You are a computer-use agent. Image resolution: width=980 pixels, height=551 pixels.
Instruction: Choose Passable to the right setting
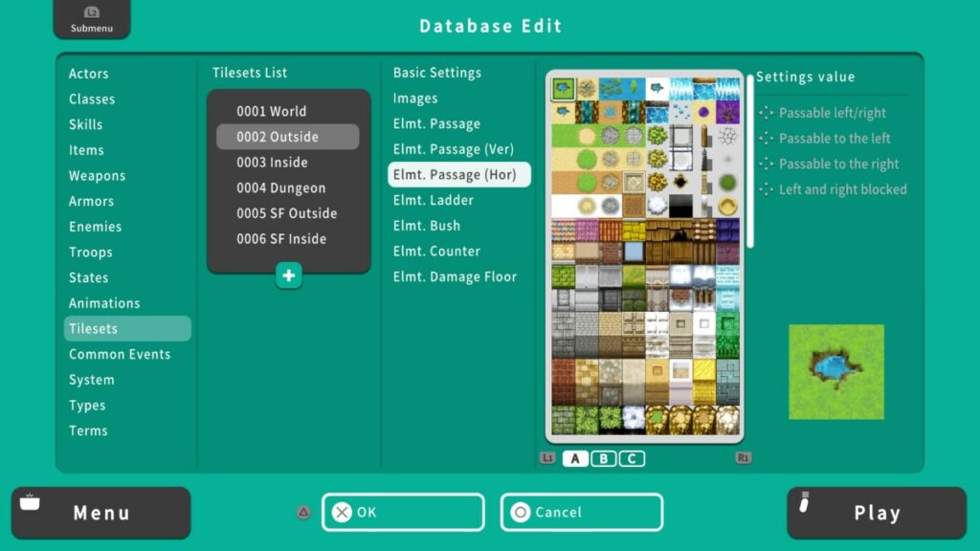pos(830,164)
